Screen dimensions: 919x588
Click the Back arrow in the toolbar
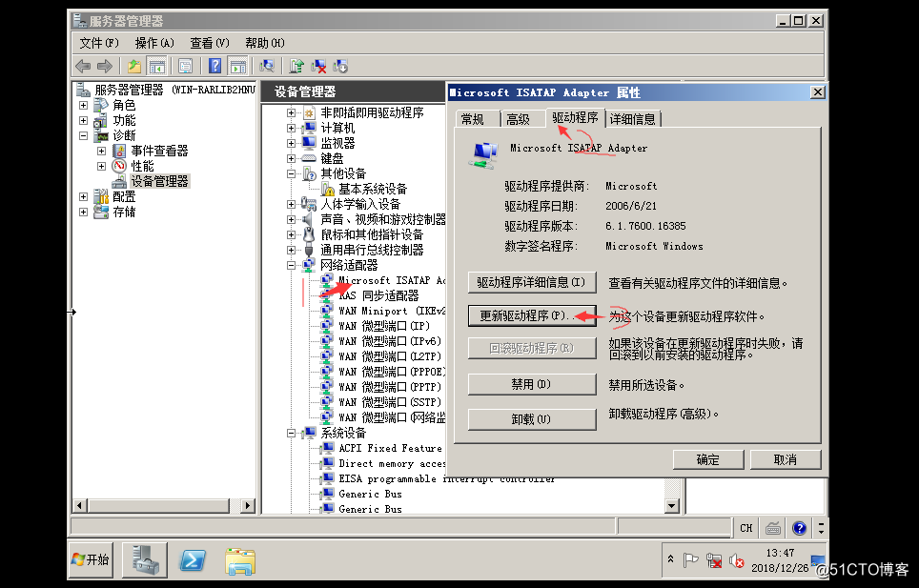click(83, 66)
